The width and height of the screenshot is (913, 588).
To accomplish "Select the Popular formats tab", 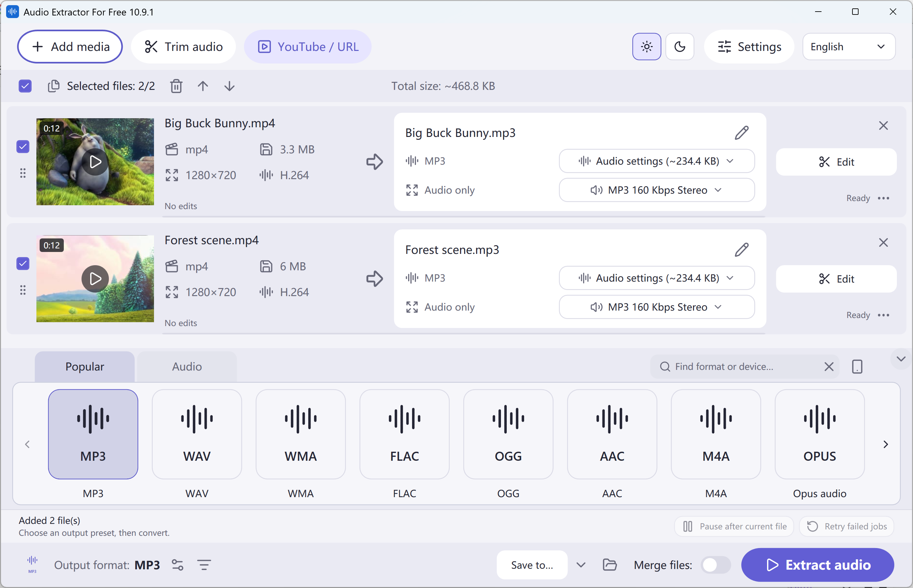I will (85, 367).
